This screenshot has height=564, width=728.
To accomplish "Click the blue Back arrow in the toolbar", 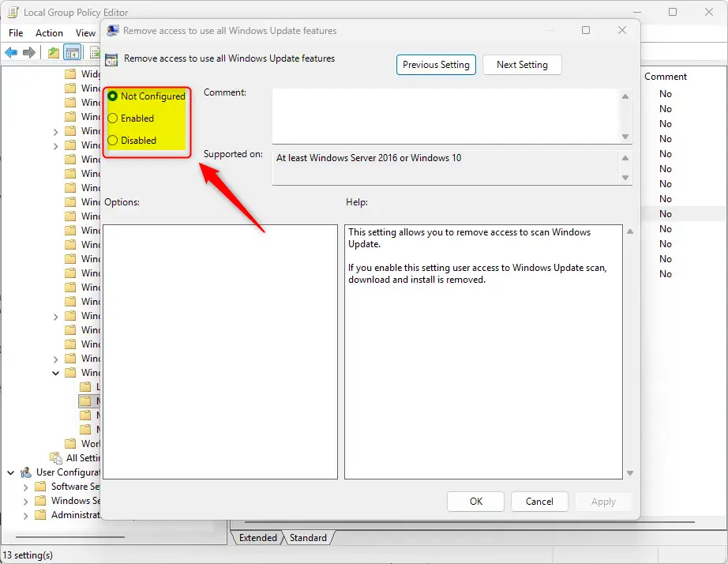I will pos(11,52).
